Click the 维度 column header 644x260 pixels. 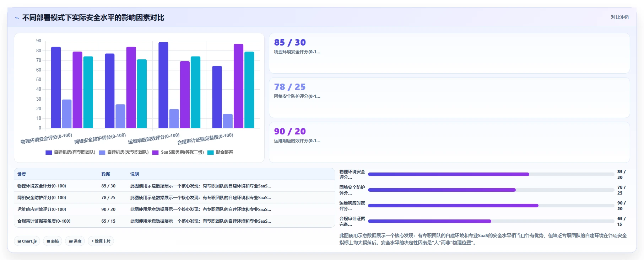(22, 174)
